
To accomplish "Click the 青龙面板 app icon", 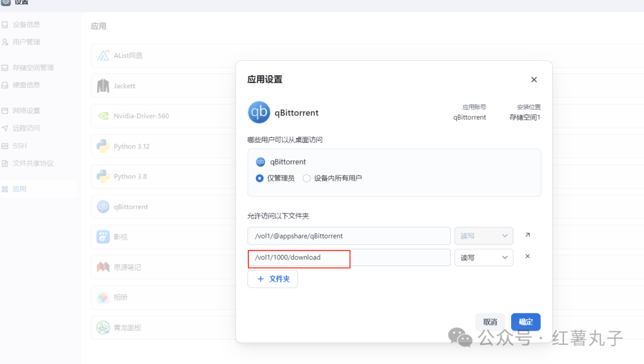I will tap(103, 328).
